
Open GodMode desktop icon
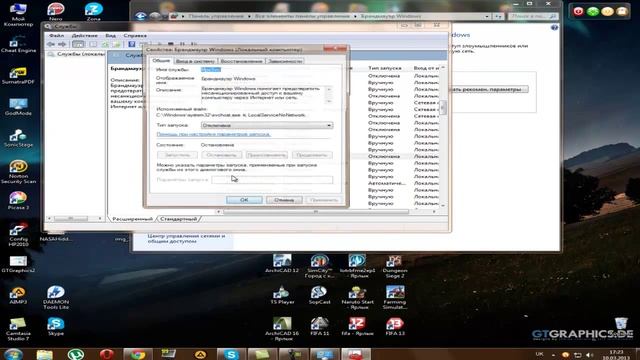pos(18,107)
